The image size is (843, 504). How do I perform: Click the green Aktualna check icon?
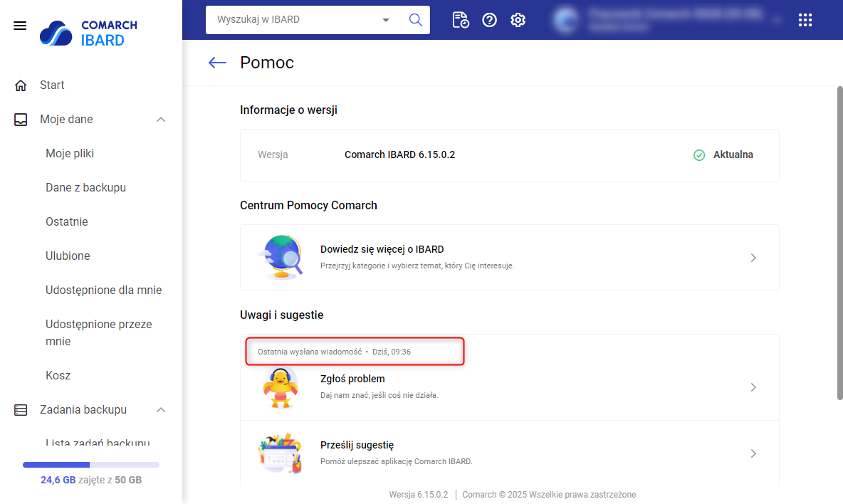coord(699,155)
